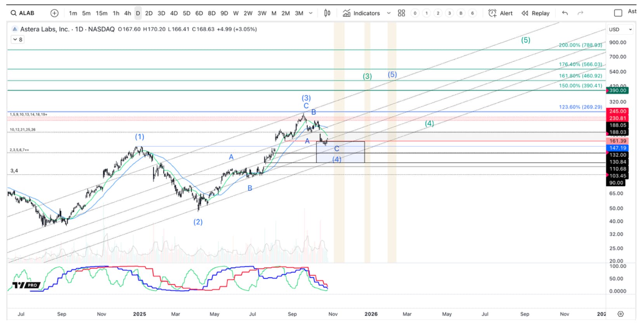
Task: Switch to the 4h timeframe
Action: 127,13
